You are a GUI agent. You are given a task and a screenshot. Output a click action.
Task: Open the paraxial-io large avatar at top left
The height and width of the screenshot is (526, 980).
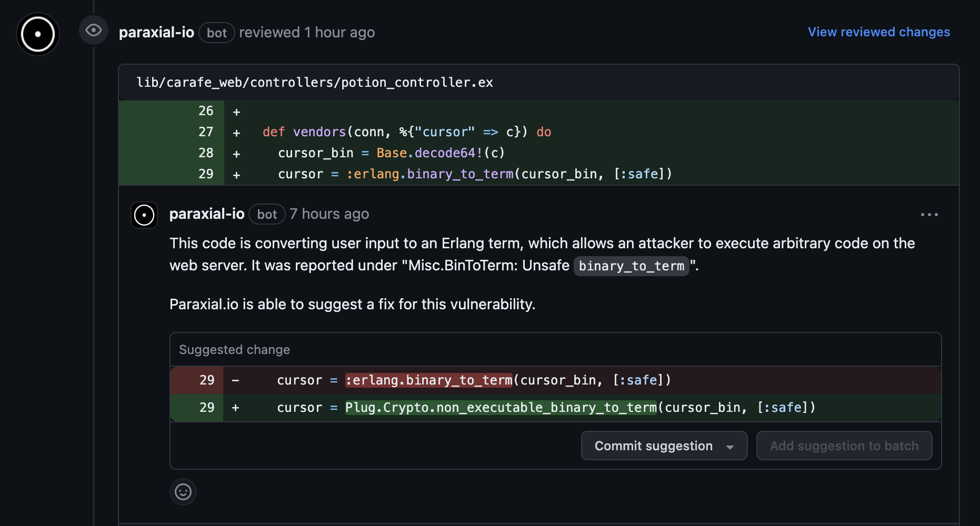pos(38,34)
